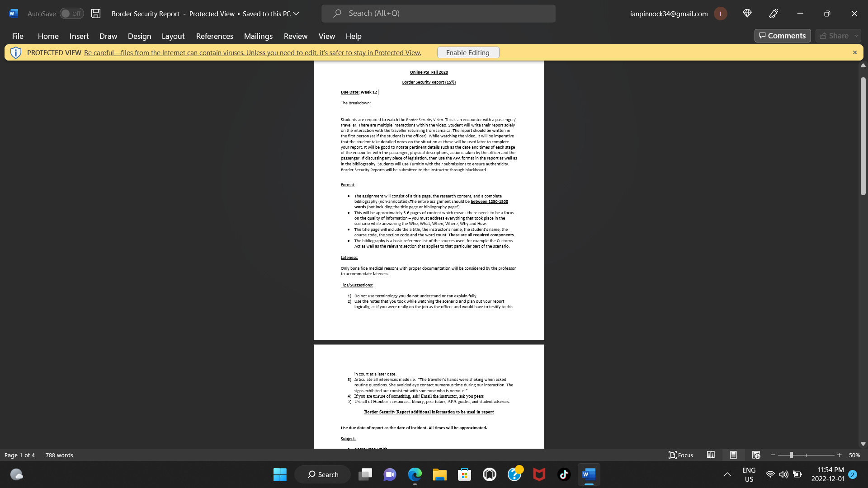This screenshot has width=868, height=488.
Task: Select Print Layout view icon
Action: point(733,455)
